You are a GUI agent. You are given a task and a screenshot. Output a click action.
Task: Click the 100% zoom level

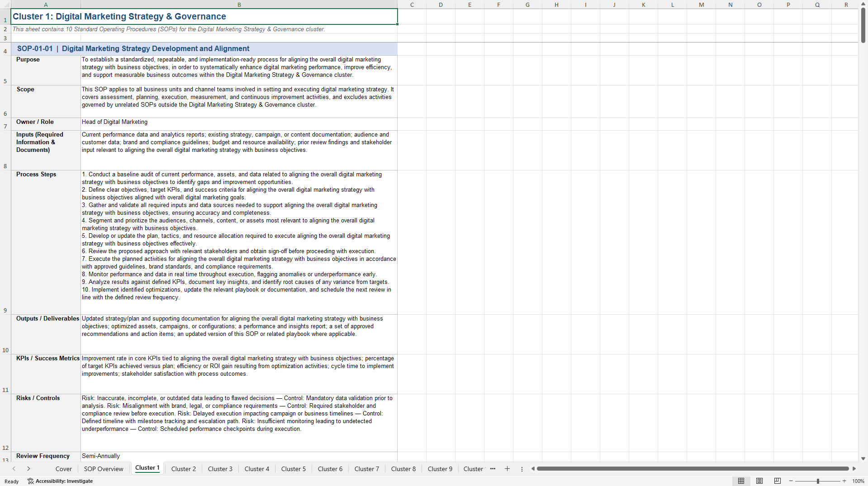pyautogui.click(x=858, y=481)
